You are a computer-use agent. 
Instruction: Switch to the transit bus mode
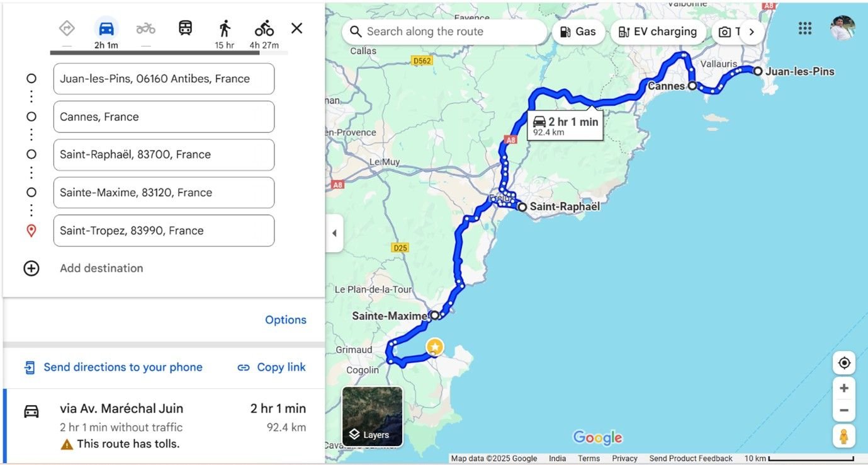pos(185,28)
